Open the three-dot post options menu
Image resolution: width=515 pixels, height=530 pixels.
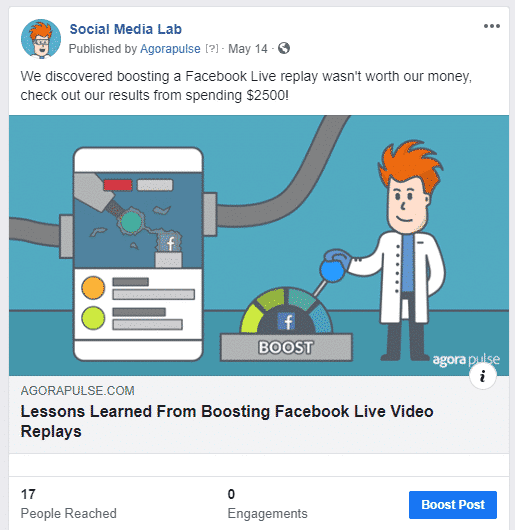(491, 26)
